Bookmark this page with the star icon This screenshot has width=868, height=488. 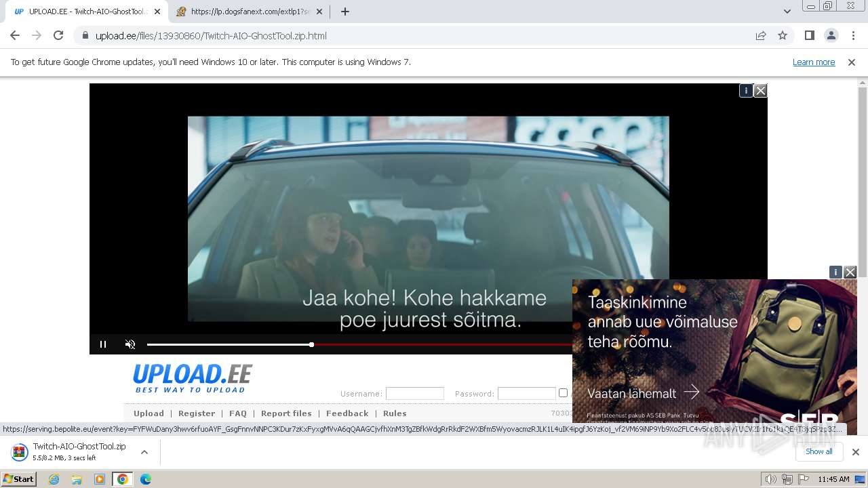783,35
